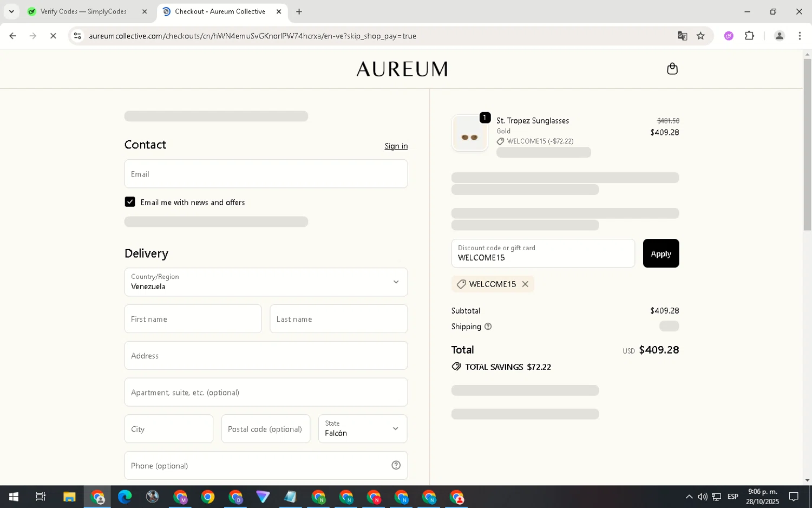Open the tab search dropdown arrow

(x=11, y=11)
